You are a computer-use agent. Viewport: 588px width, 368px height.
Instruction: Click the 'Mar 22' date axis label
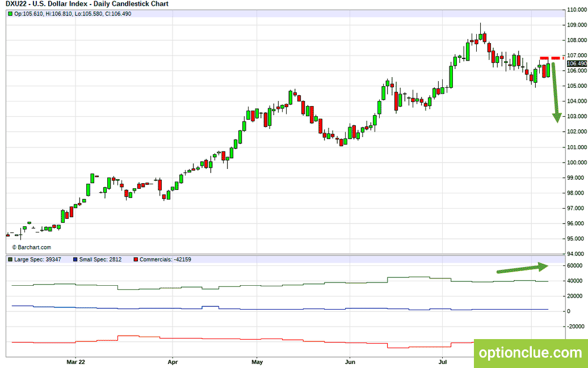pyautogui.click(x=75, y=362)
